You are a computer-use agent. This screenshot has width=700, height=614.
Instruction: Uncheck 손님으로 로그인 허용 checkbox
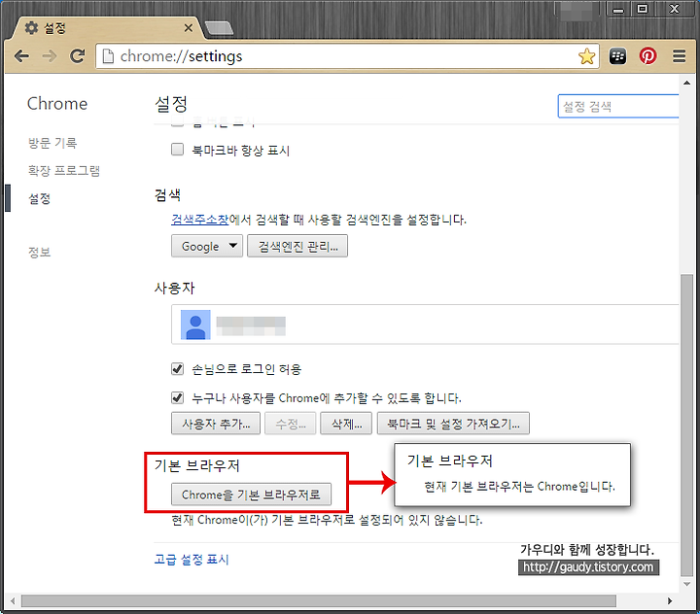pos(177,368)
